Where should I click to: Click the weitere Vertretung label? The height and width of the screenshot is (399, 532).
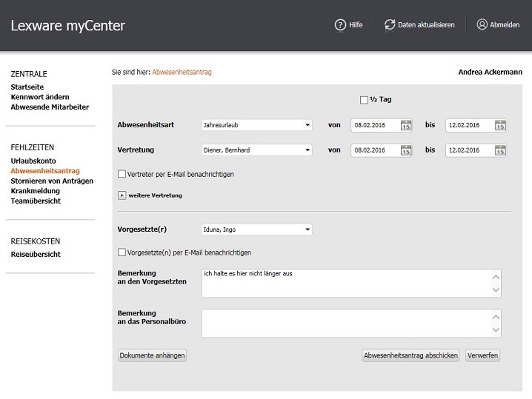coord(156,195)
